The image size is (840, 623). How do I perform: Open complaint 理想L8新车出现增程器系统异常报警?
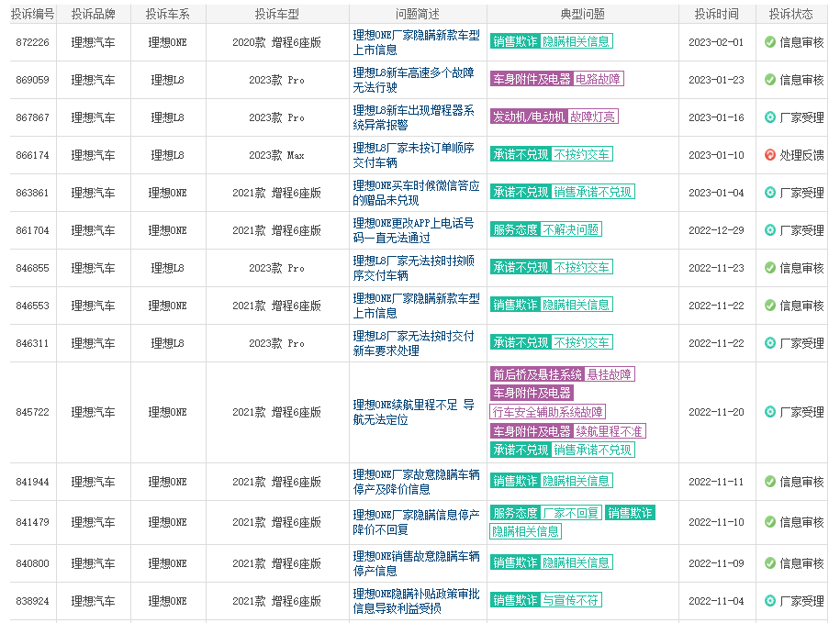[x=413, y=117]
